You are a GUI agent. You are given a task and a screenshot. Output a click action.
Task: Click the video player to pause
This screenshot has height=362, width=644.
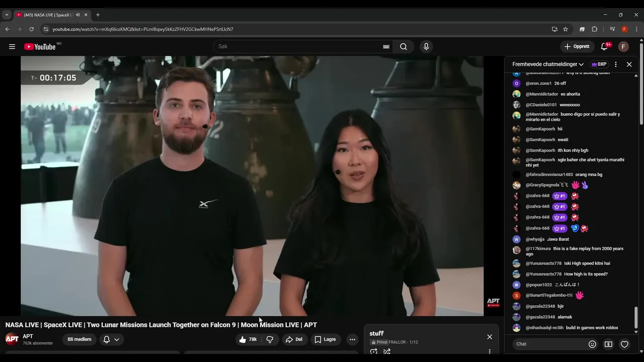252,186
